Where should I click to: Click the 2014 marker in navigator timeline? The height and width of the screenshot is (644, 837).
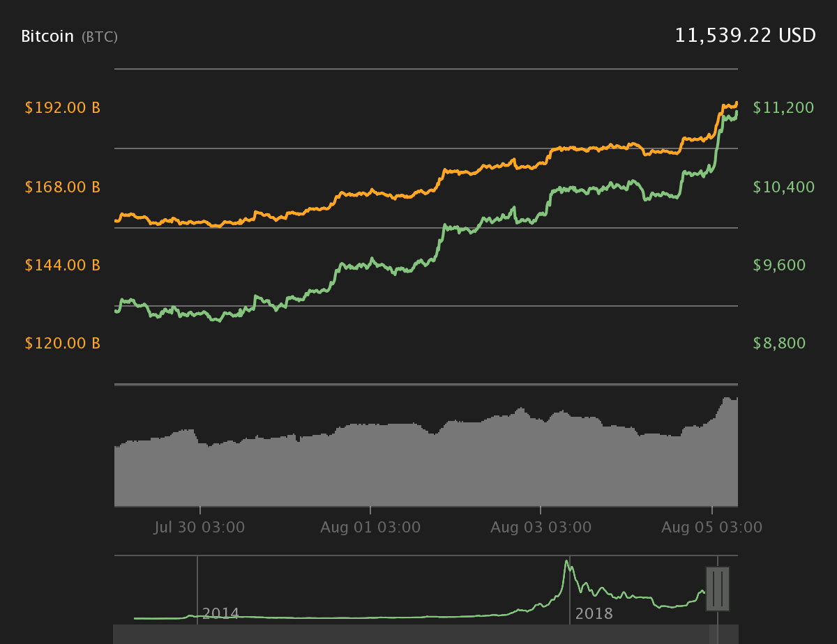(x=220, y=614)
